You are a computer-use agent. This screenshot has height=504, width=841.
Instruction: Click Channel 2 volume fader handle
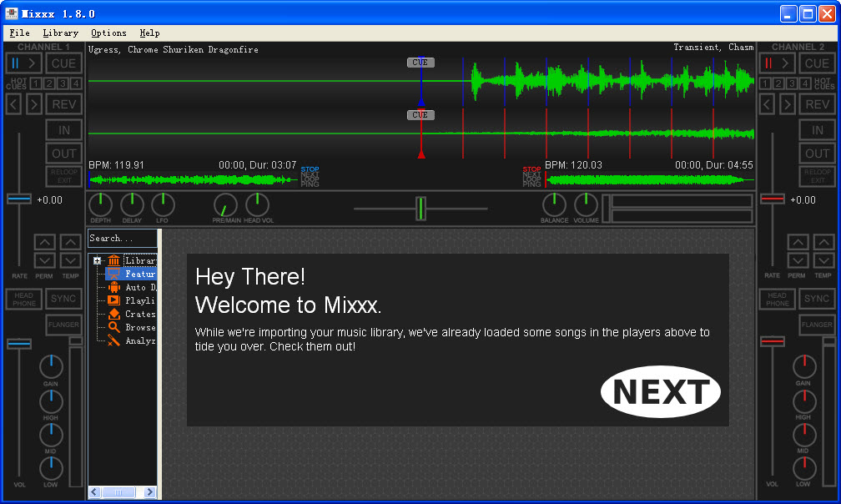773,341
